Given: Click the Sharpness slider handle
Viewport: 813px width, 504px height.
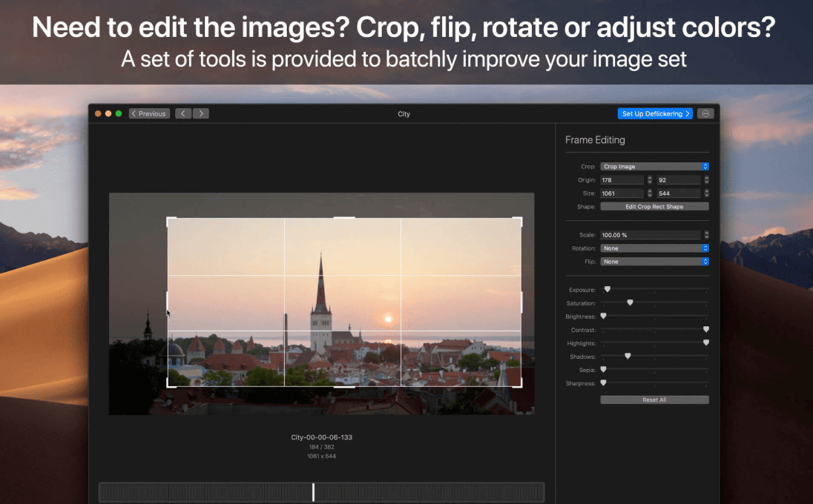Looking at the screenshot, I should coord(603,382).
